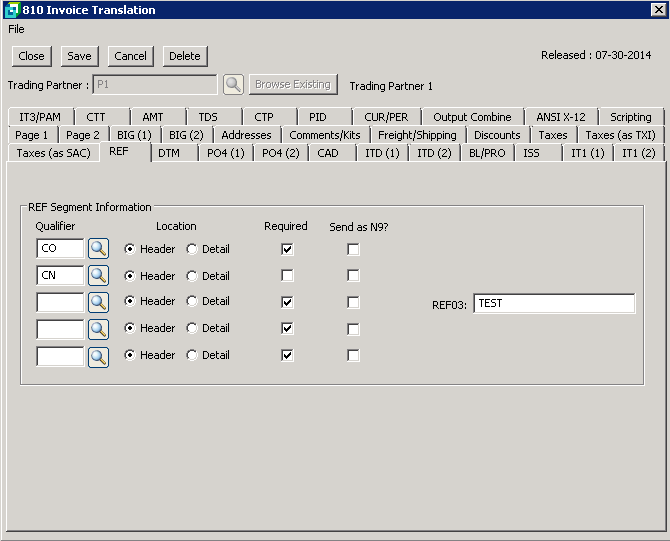Viewport: 670px width, 541px height.
Task: Select Detail location for the CN row
Action: tap(192, 276)
